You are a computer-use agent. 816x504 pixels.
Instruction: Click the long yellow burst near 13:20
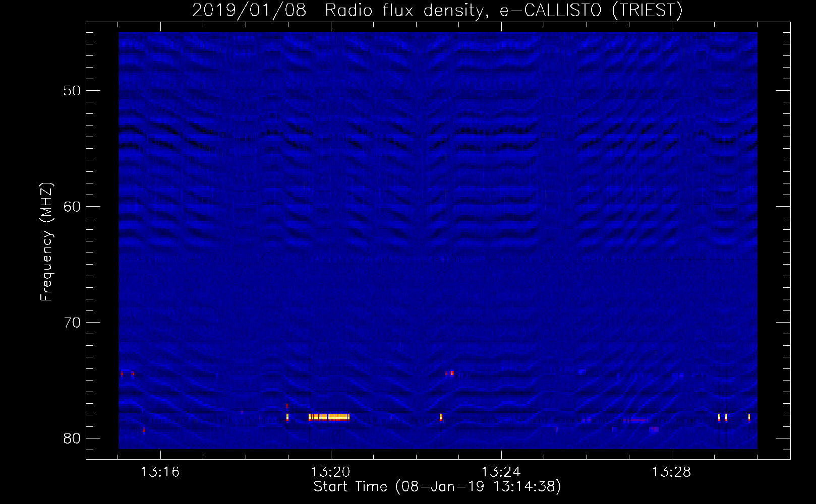pyautogui.click(x=329, y=417)
